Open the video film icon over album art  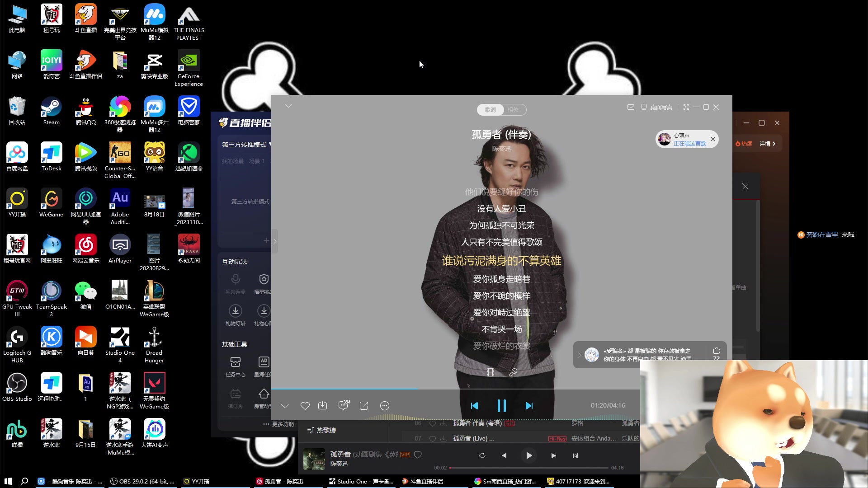click(x=491, y=372)
